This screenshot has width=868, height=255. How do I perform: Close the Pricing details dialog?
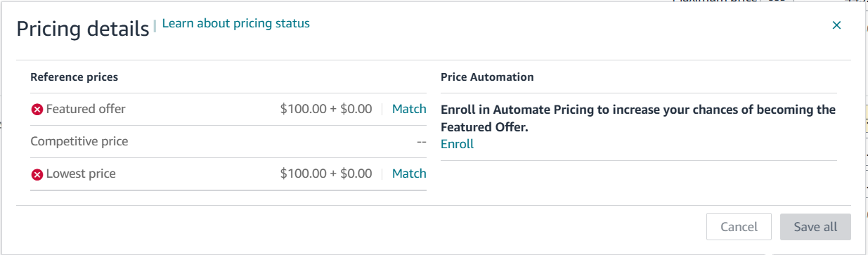point(836,25)
